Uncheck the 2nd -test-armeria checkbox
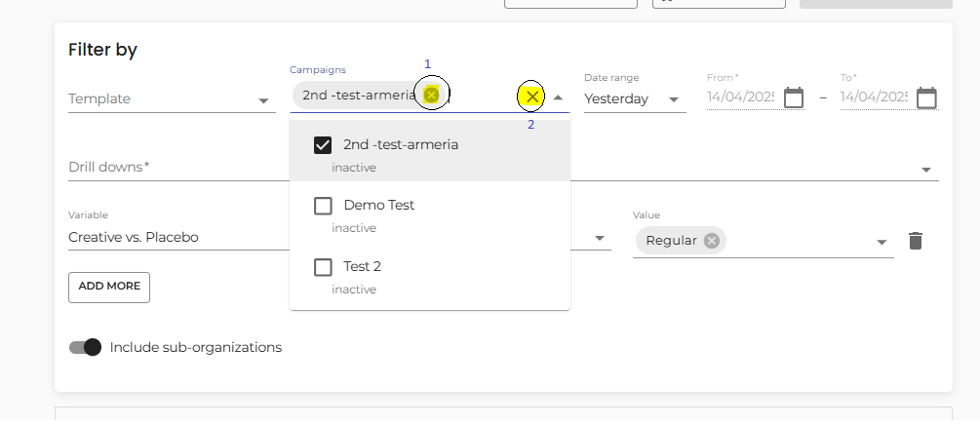The width and height of the screenshot is (980, 426). pyautogui.click(x=324, y=145)
